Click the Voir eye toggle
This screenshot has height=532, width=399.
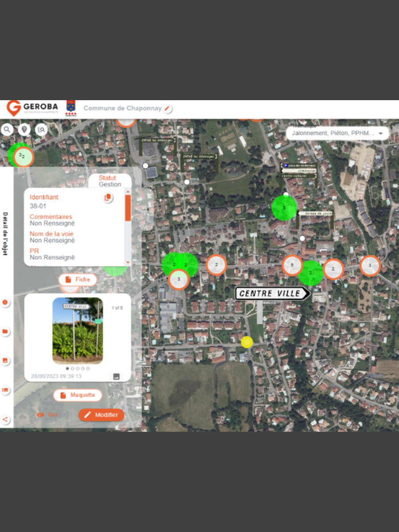pos(47,415)
